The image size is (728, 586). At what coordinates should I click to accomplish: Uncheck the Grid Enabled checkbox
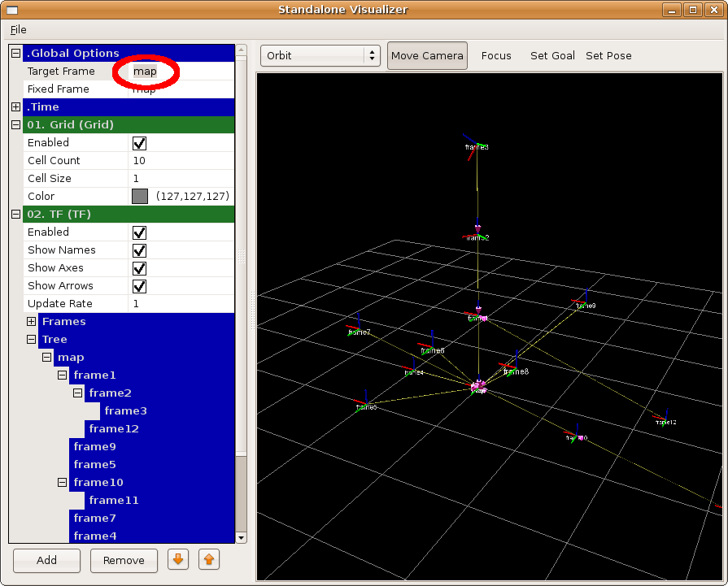pos(139,143)
